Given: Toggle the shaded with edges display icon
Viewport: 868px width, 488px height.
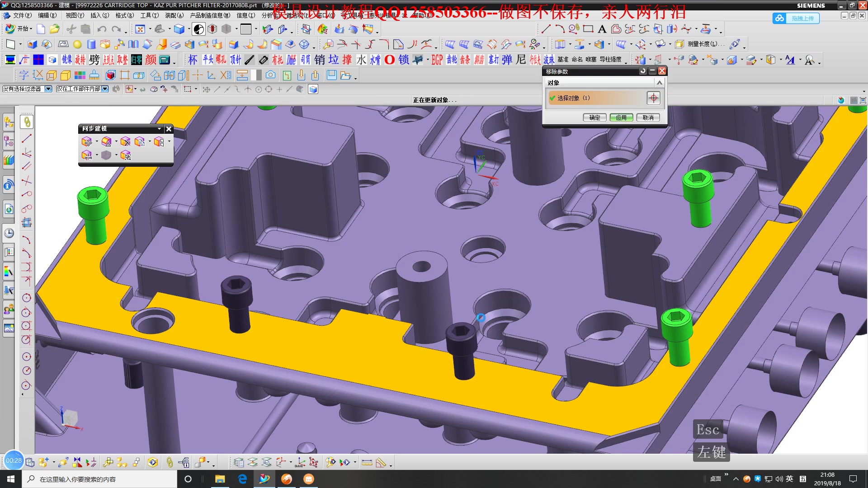Looking at the screenshot, I should click(x=179, y=29).
